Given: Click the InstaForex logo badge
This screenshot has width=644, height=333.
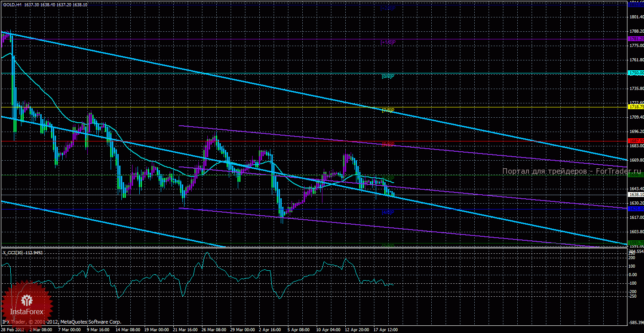Looking at the screenshot, I should 28,302.
